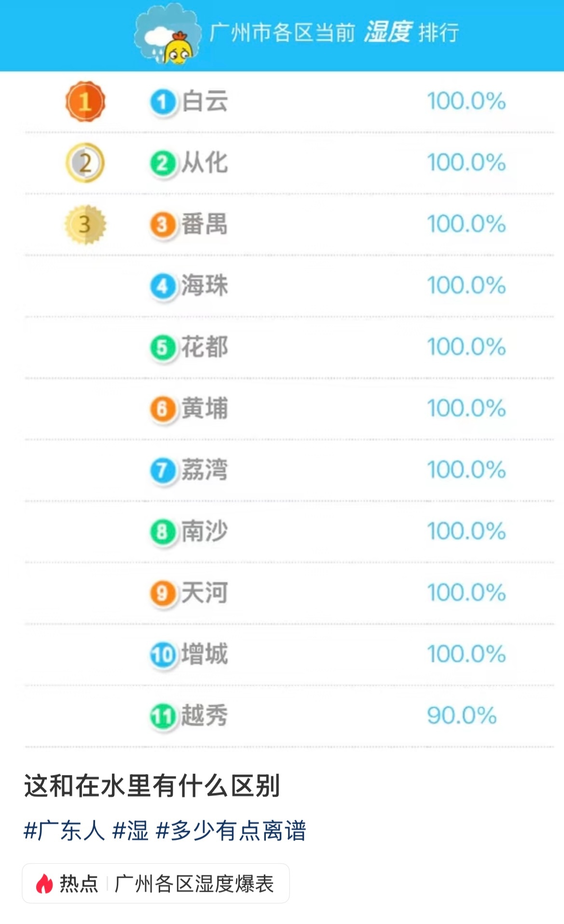Screen dimensions: 564x924
Task: Click the post title 这和在水里有什么区别
Action: [152, 786]
